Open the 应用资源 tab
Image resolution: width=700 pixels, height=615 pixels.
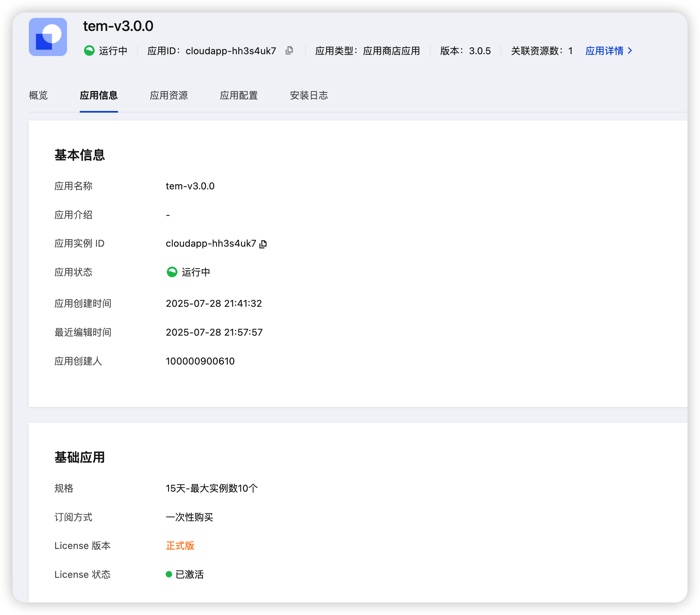[169, 96]
